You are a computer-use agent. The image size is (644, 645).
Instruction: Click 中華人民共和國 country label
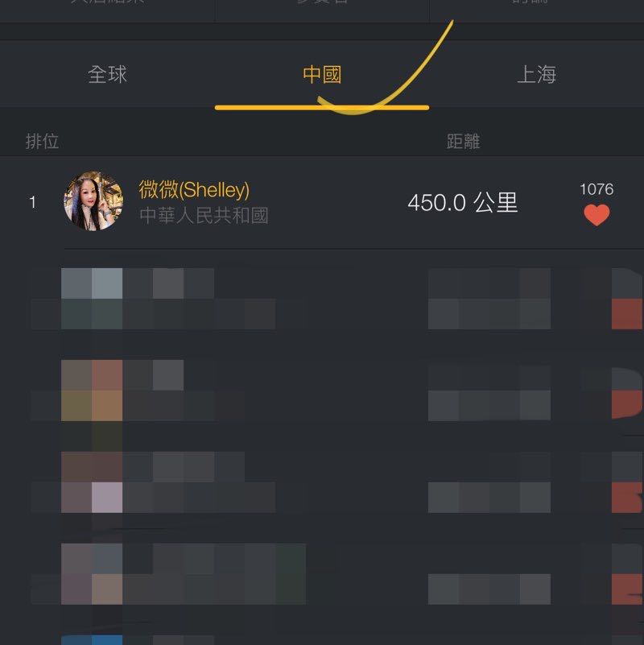click(x=204, y=216)
